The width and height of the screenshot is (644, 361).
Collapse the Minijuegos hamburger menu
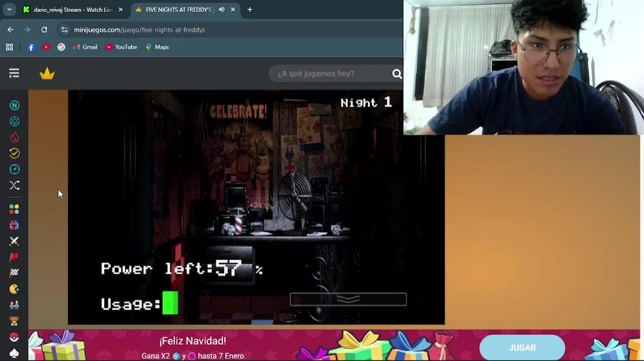click(14, 74)
